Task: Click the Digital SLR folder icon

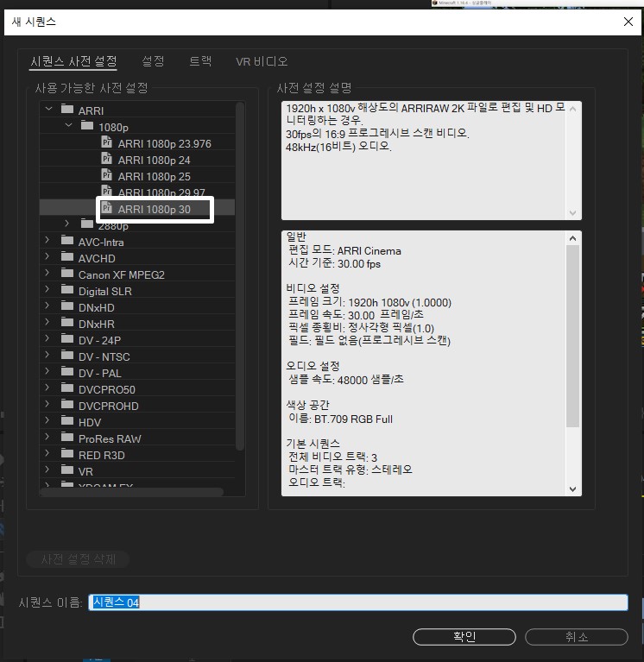Action: point(67,290)
